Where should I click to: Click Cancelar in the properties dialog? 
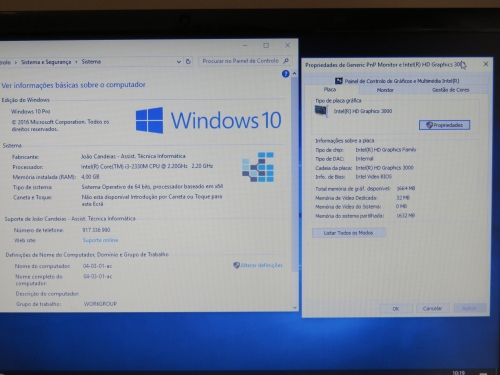[432, 308]
